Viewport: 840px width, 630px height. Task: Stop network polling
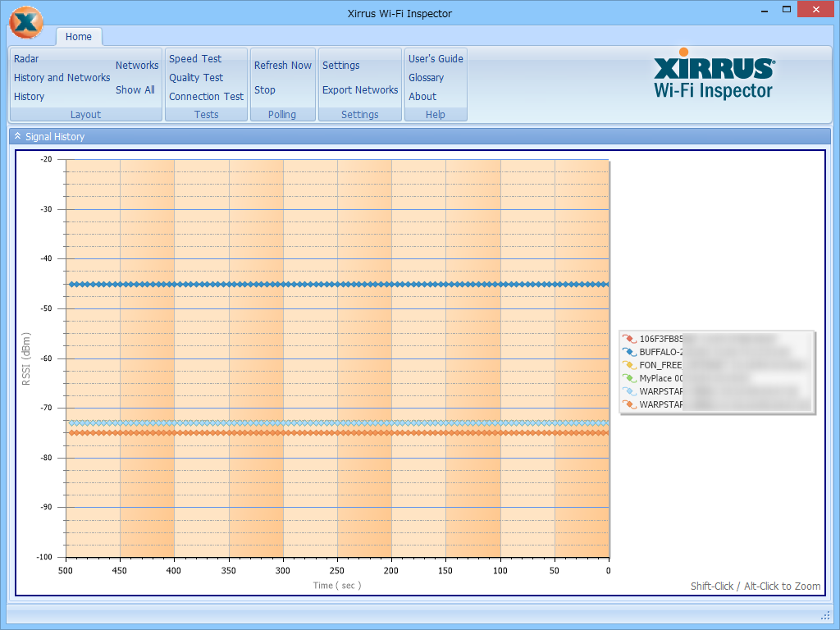click(264, 90)
